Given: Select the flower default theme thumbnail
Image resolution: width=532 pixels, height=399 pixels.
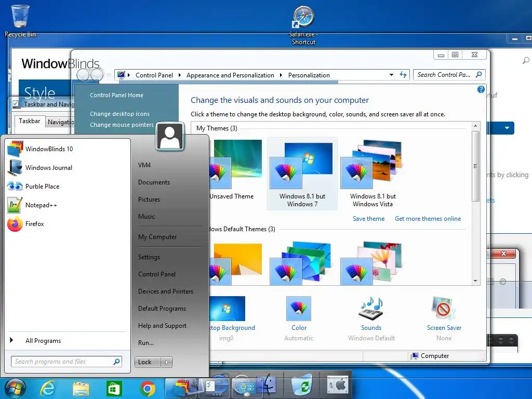Looking at the screenshot, I should [x=373, y=263].
